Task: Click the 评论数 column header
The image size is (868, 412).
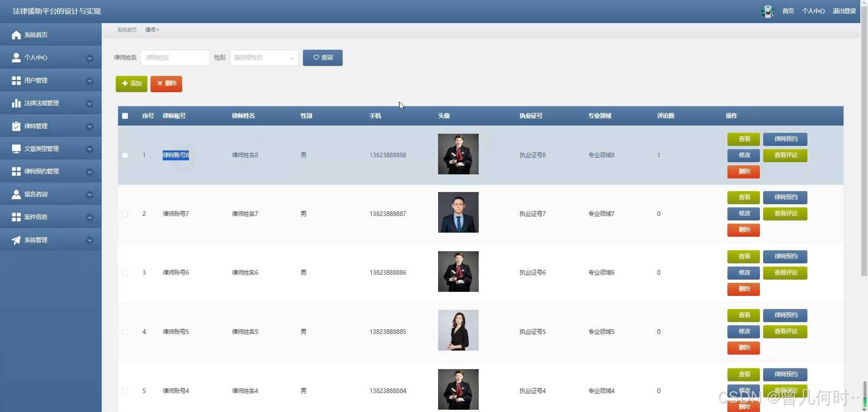Action: [666, 116]
